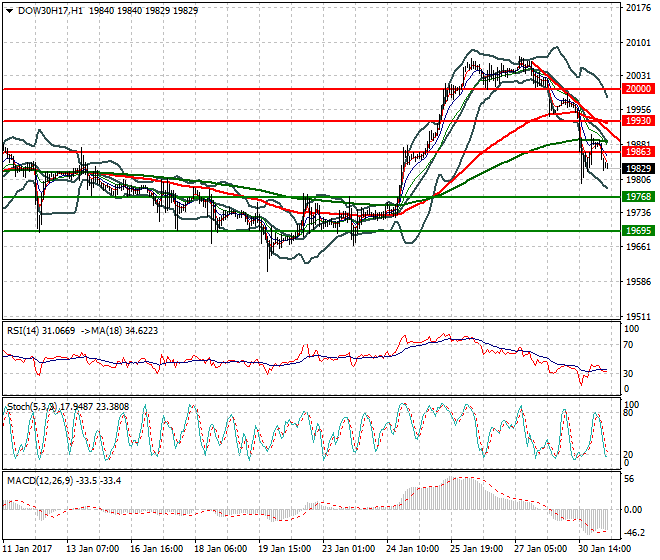Viewport: 660px width, 560px height.
Task: Select the RSI(14) 31.0669 indicator label
Action: (x=41, y=331)
